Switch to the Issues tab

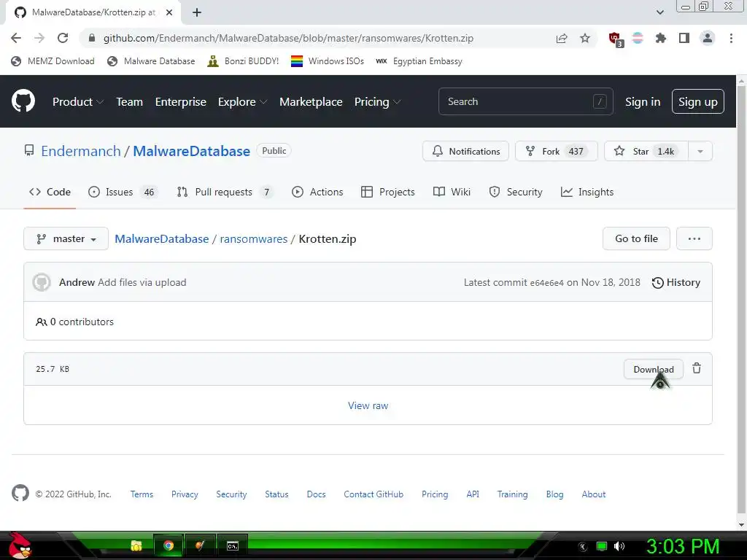pyautogui.click(x=123, y=192)
